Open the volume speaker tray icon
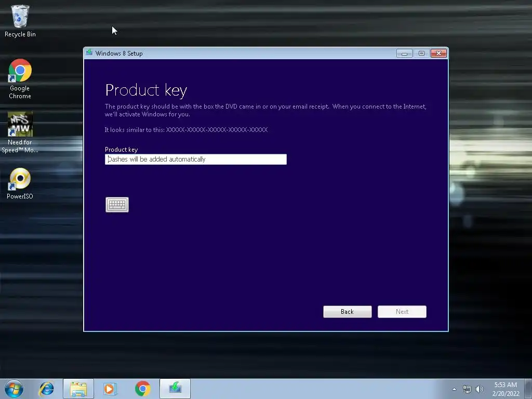This screenshot has width=532, height=399. coord(480,389)
